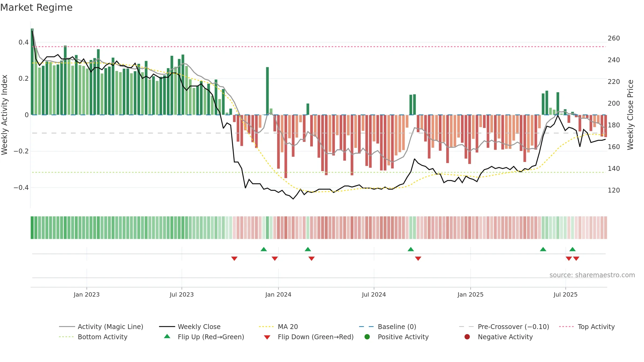644x362 pixels.
Task: Click the −0.2 tick on activity axis
Action: pyautogui.click(x=21, y=151)
